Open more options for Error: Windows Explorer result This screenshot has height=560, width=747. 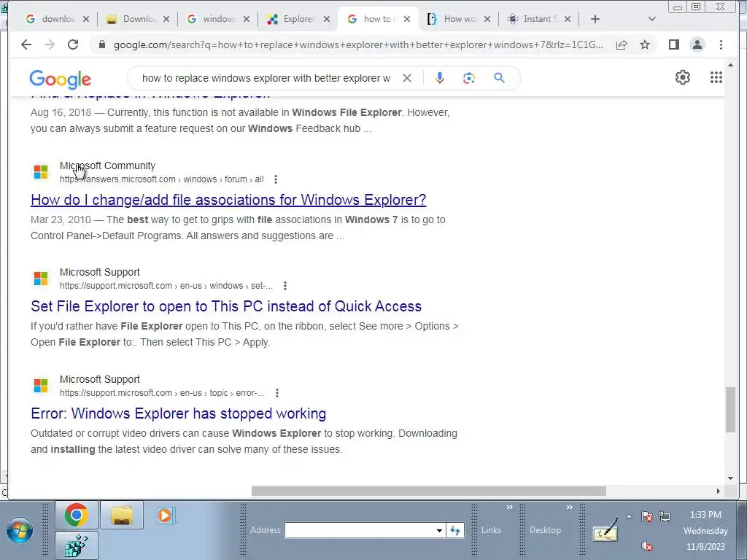coord(276,393)
